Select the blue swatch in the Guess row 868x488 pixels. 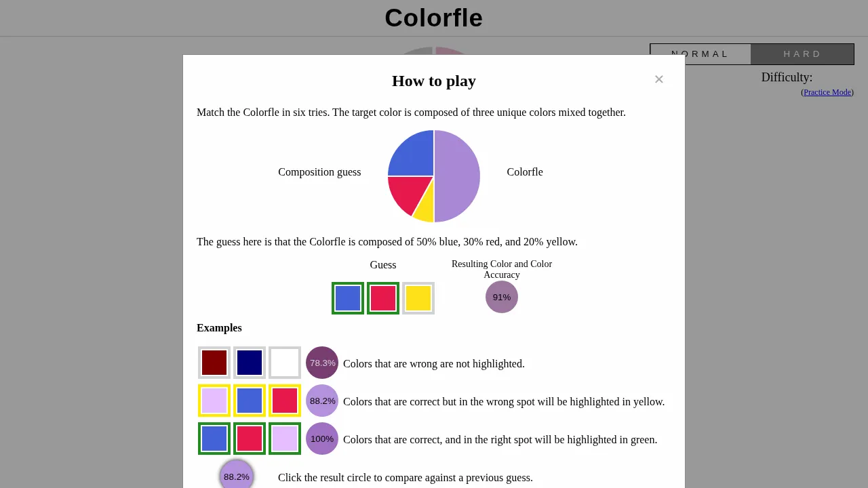click(x=347, y=298)
